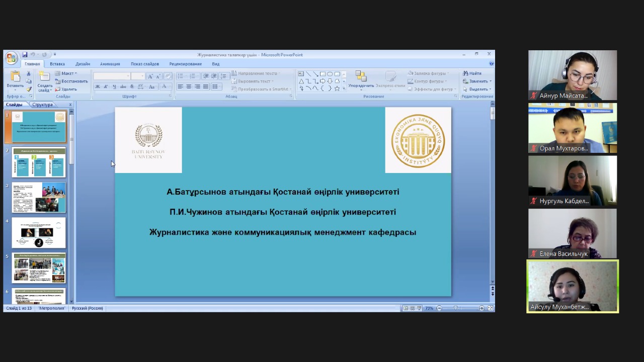Apply bulleted list formatting
This screenshot has width=644, height=362.
click(181, 76)
